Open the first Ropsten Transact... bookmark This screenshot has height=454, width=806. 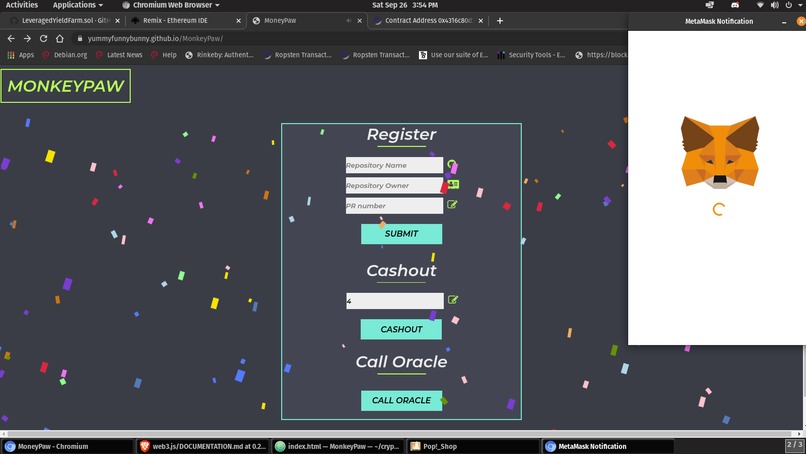click(x=298, y=55)
